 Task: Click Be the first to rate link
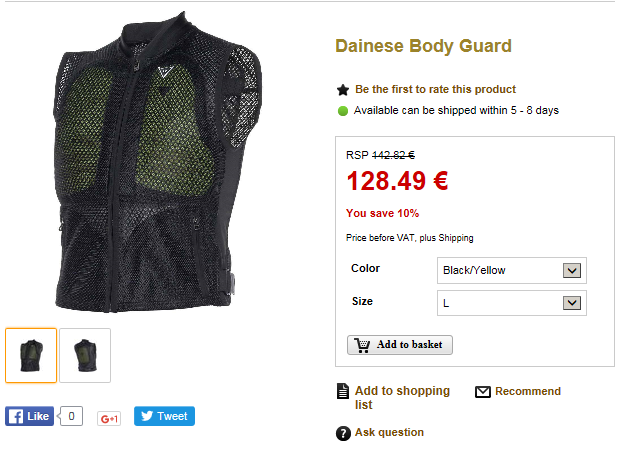coord(435,89)
